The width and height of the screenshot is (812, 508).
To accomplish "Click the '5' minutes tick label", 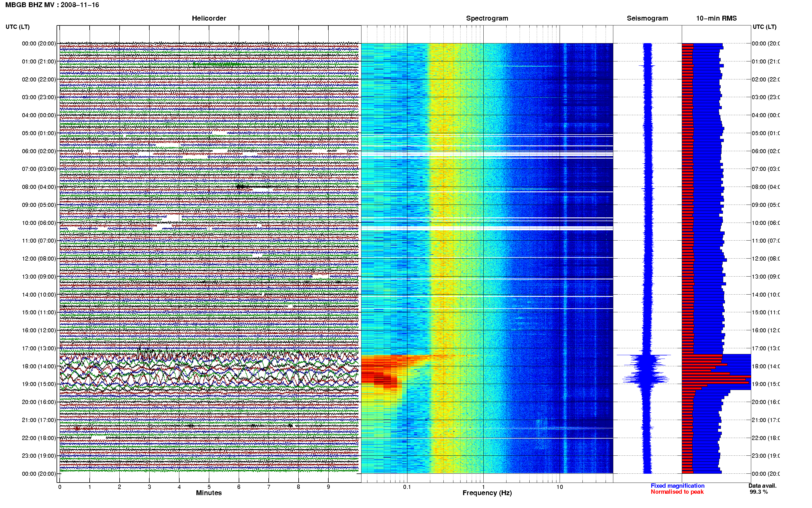I will 209,487.
